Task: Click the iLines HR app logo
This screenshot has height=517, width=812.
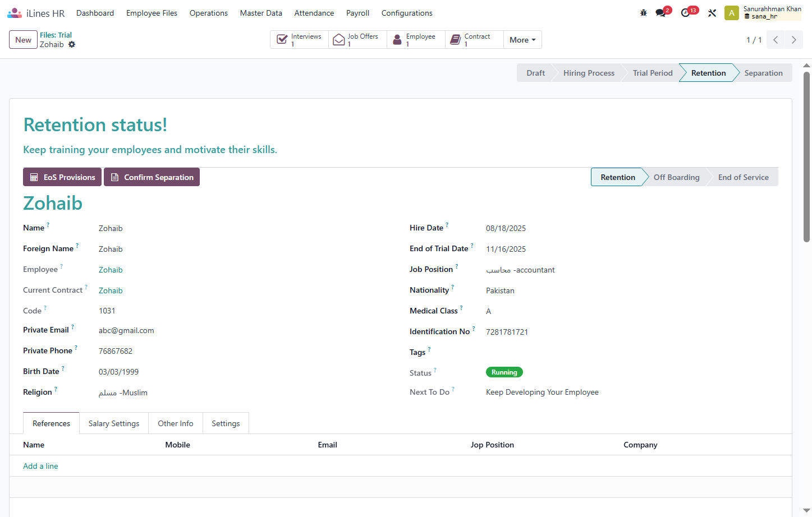Action: [15, 13]
